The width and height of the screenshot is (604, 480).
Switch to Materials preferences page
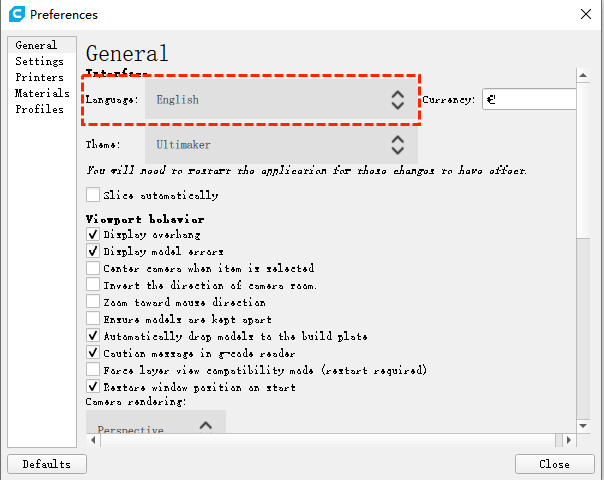(x=42, y=93)
